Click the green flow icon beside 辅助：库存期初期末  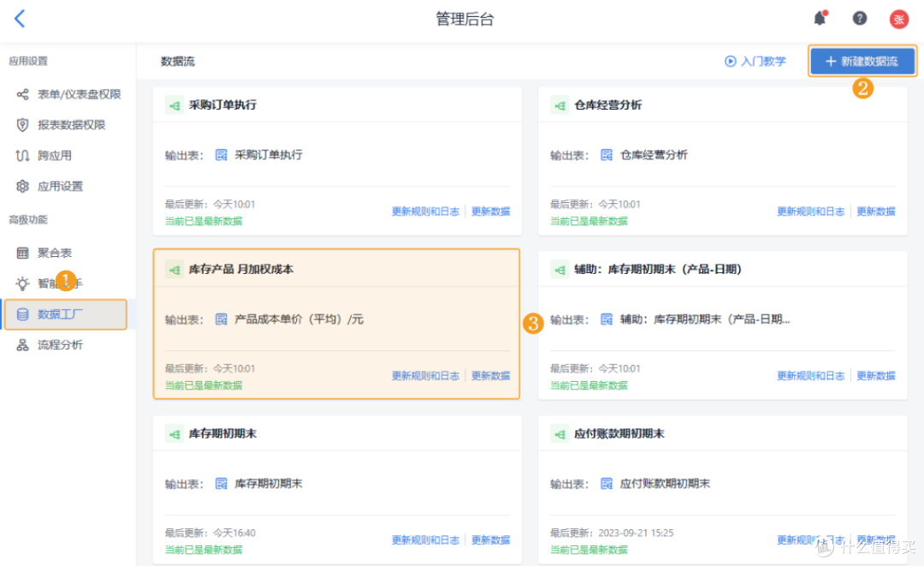(560, 270)
